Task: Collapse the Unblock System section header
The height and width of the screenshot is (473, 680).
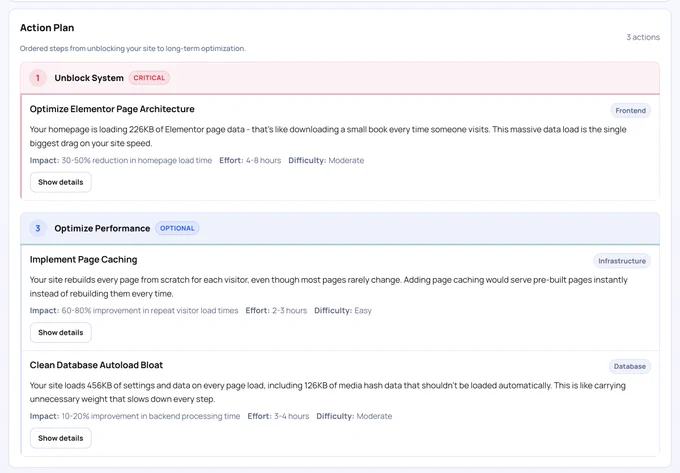Action: click(340, 78)
